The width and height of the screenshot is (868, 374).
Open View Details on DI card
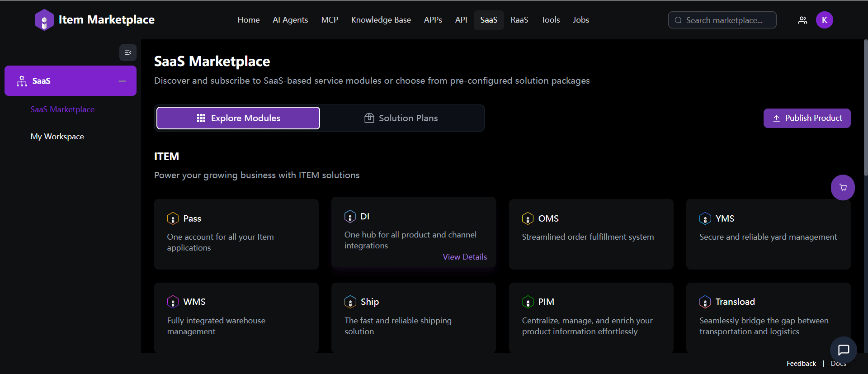pyautogui.click(x=465, y=257)
